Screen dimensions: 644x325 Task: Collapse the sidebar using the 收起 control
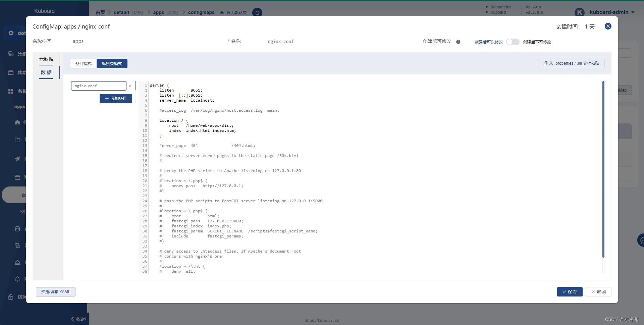(77, 319)
